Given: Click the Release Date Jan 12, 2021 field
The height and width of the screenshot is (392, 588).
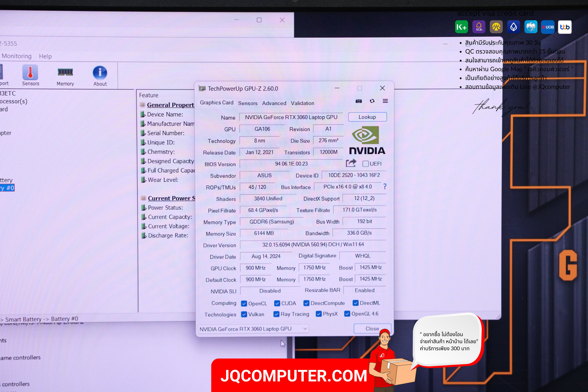Looking at the screenshot, I should [x=259, y=152].
